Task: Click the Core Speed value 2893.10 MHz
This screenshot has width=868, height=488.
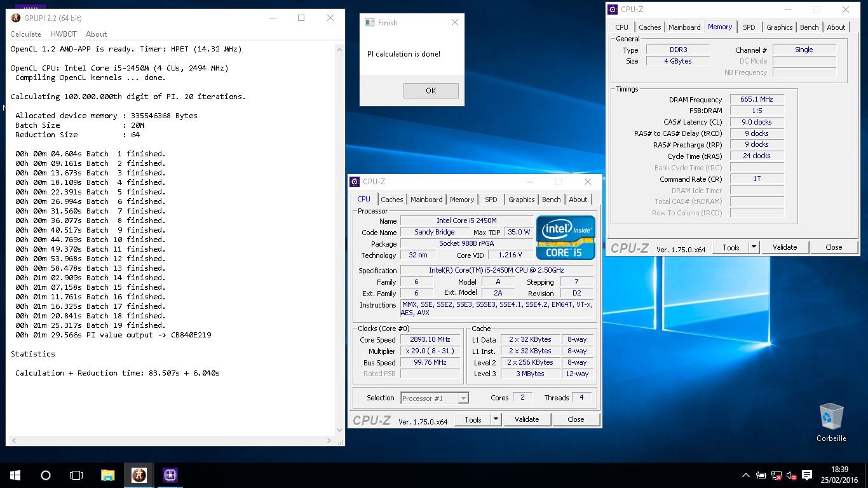Action: pos(430,340)
